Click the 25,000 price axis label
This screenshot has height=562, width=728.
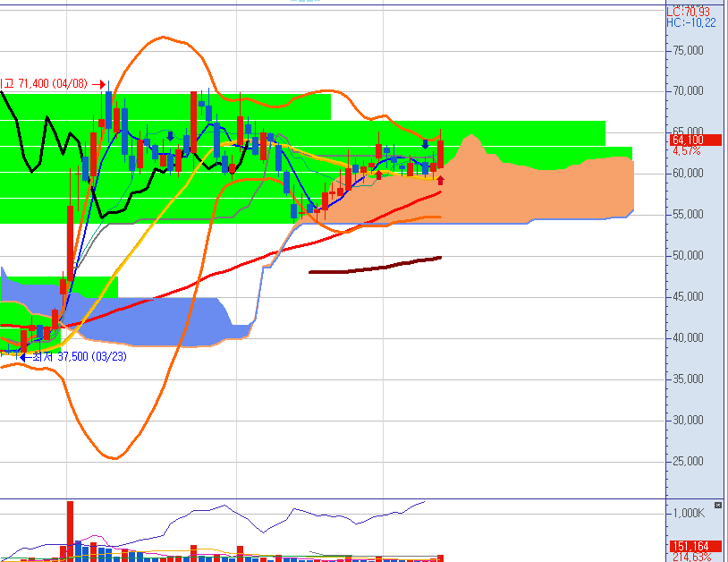[x=688, y=461]
